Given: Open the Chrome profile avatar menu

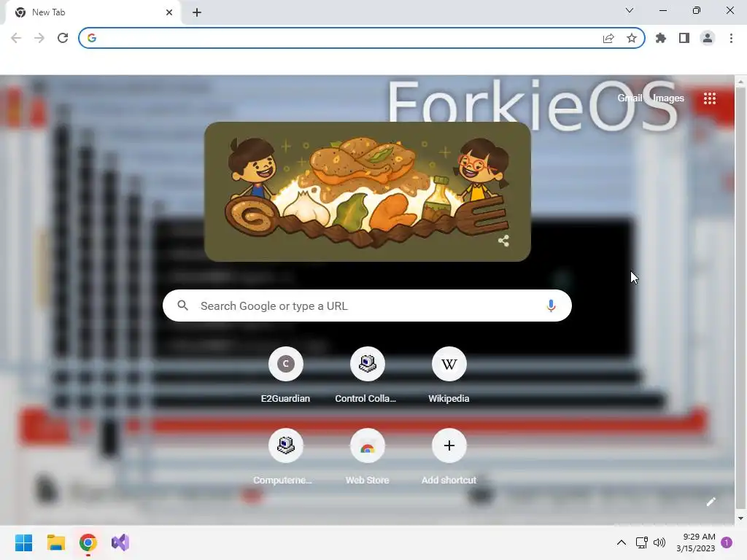Looking at the screenshot, I should pyautogui.click(x=708, y=38).
